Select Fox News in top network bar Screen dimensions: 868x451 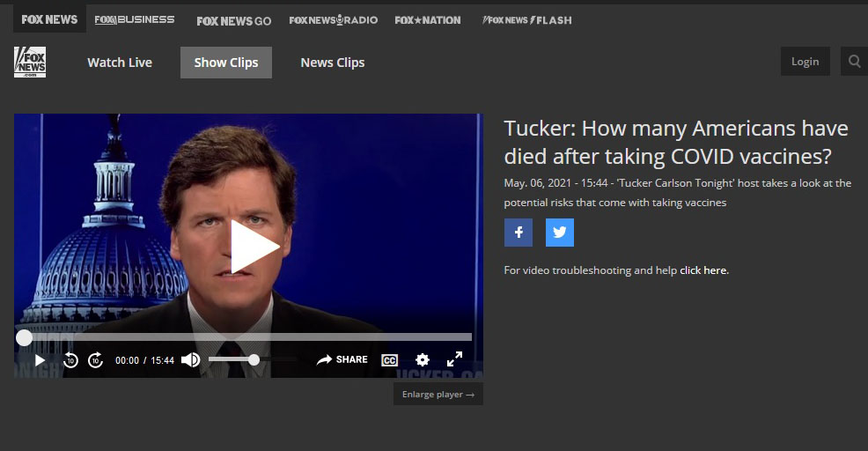49,19
